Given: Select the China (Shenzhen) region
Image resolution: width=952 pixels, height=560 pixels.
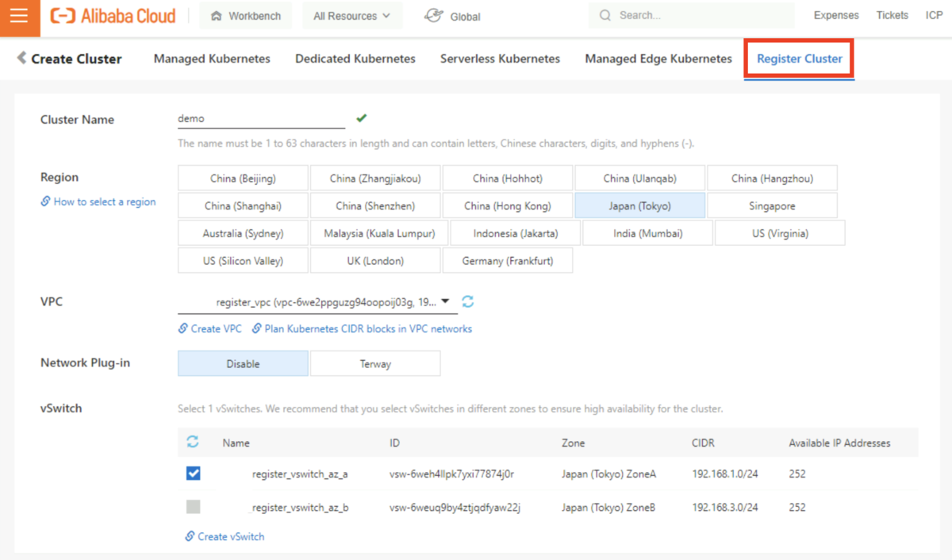Looking at the screenshot, I should point(375,205).
